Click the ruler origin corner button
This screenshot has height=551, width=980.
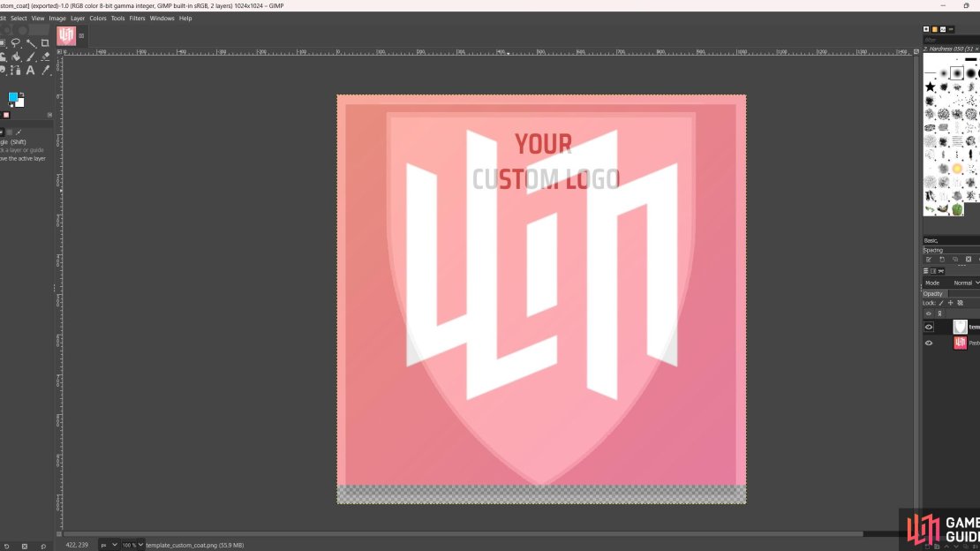tap(59, 52)
